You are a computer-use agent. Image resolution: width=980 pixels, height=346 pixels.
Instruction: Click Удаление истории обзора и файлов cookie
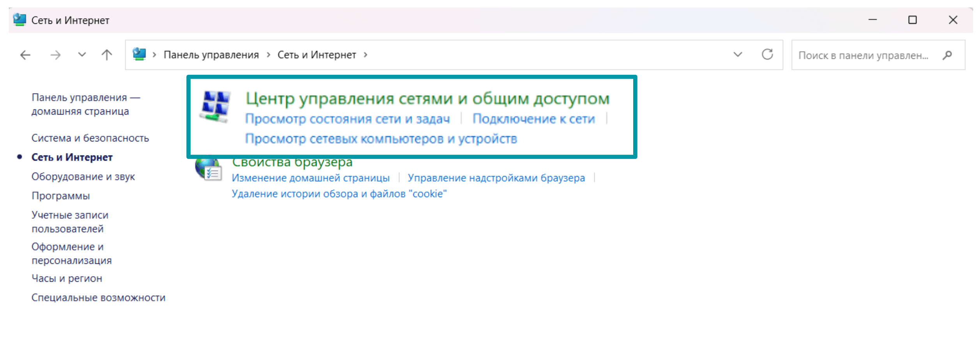tap(339, 194)
